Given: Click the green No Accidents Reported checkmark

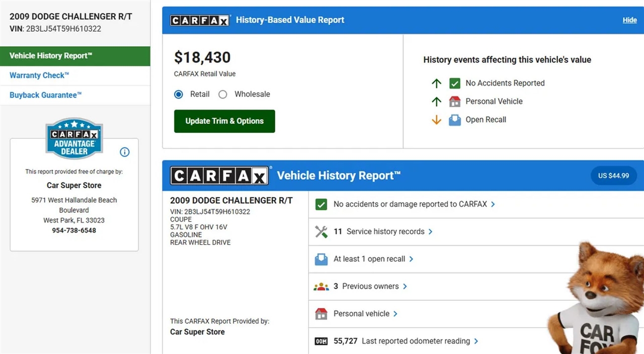Looking at the screenshot, I should click(455, 83).
